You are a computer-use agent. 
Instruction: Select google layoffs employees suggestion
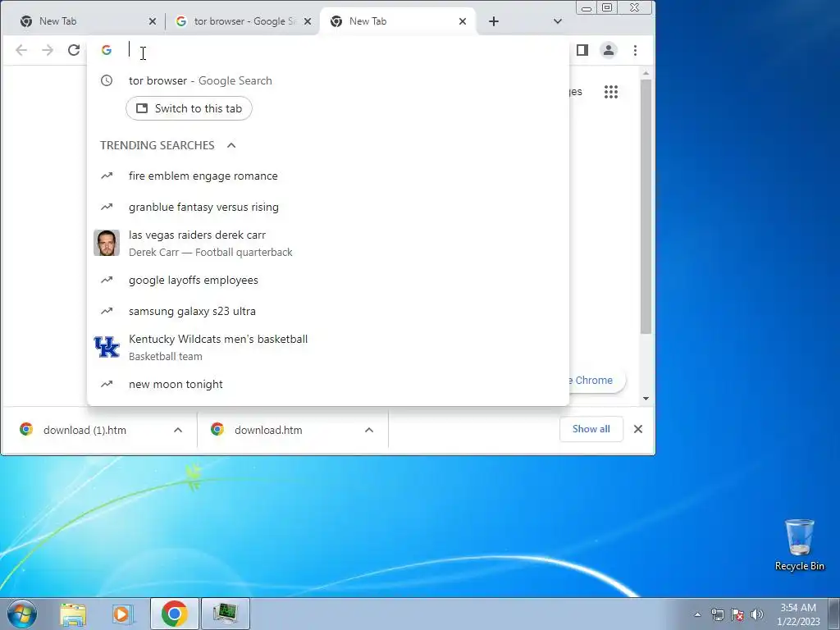(328, 280)
